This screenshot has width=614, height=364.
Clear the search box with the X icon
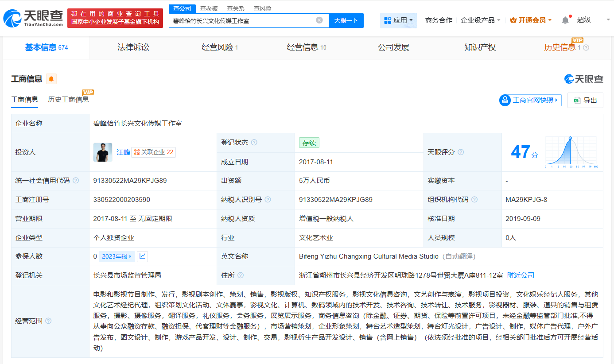pyautogui.click(x=320, y=20)
